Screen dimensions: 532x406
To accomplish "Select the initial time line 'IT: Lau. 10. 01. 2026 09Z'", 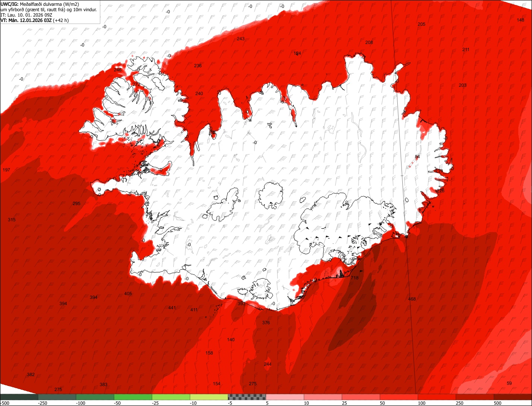I will coord(27,15).
